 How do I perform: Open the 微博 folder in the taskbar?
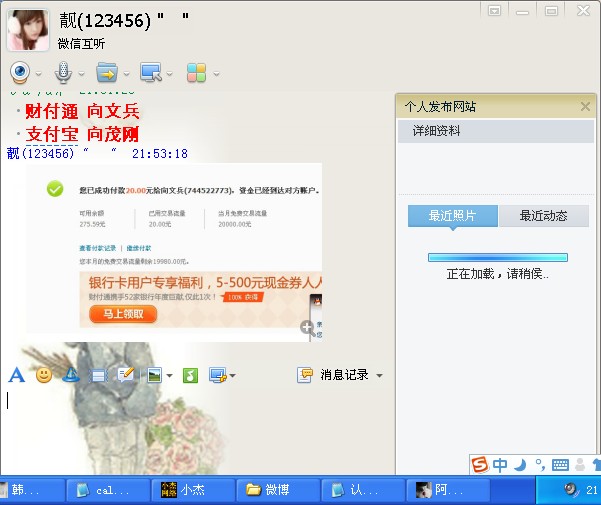pyautogui.click(x=278, y=490)
